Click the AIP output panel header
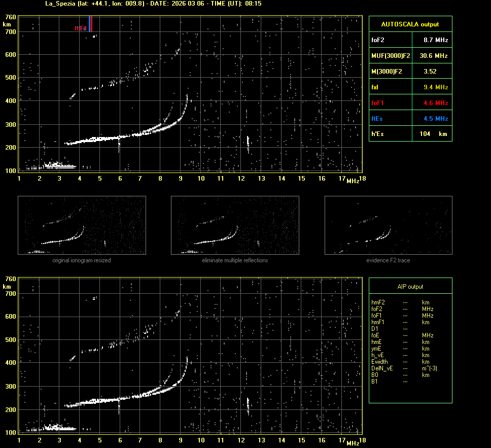The height and width of the screenshot is (448, 491). click(x=410, y=287)
